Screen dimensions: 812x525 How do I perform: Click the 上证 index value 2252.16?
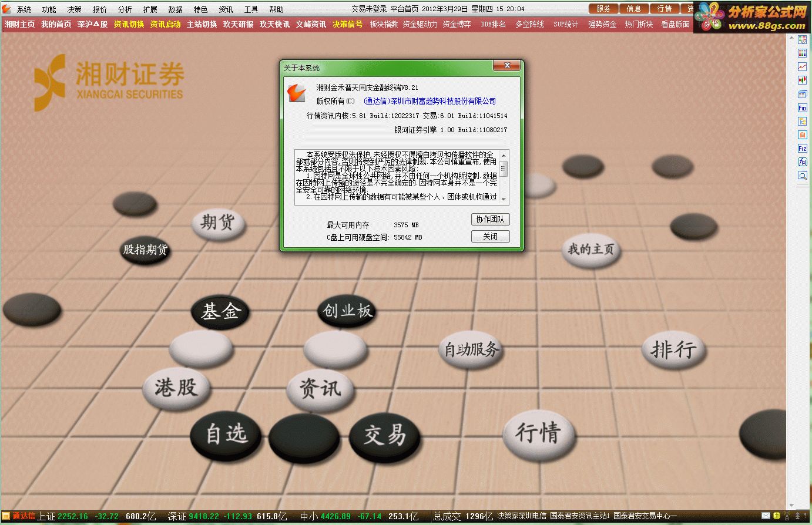pyautogui.click(x=73, y=516)
